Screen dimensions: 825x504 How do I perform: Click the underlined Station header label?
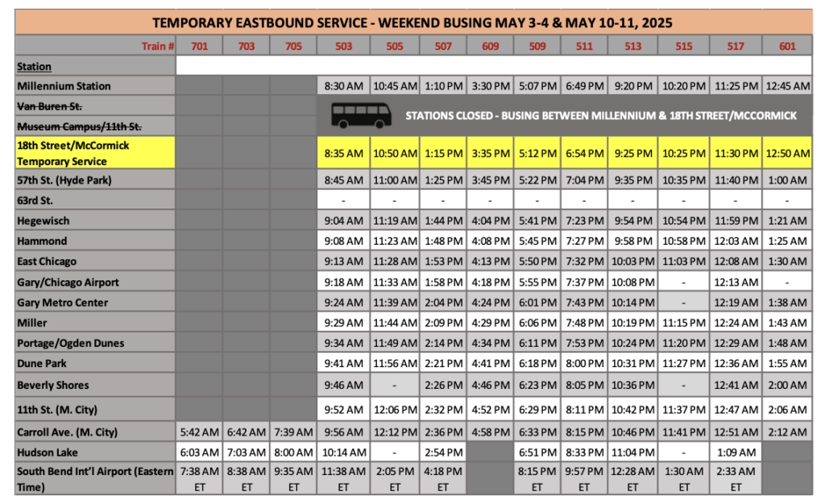[x=34, y=67]
